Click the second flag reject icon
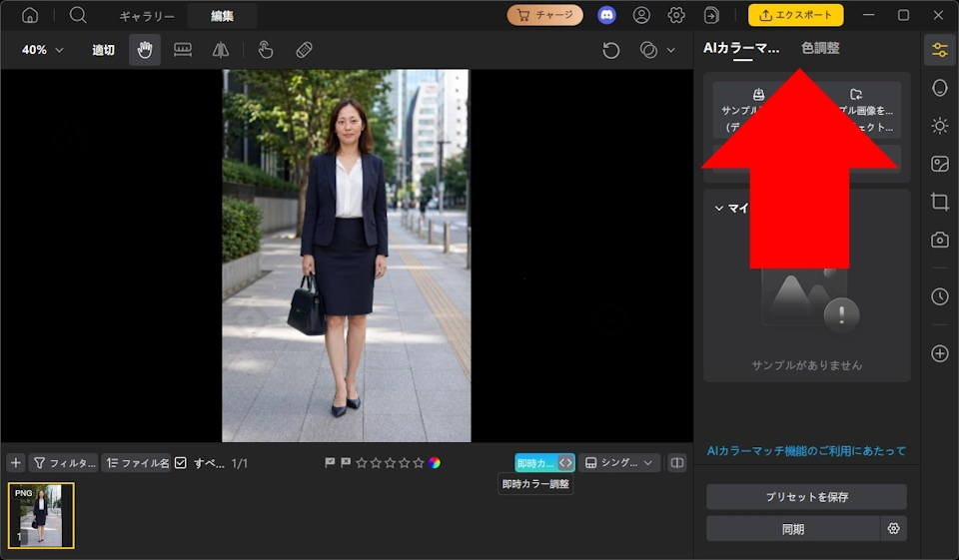The width and height of the screenshot is (959, 560). (x=346, y=463)
